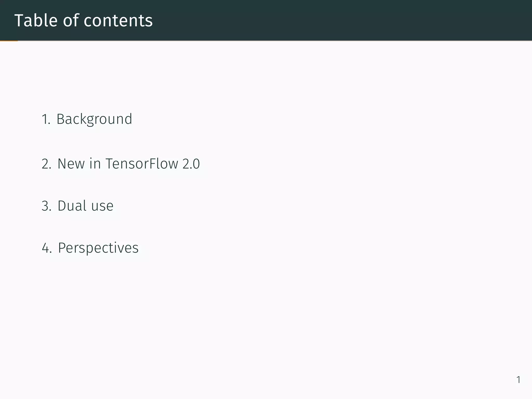Click the 2.0 version text

(191, 164)
